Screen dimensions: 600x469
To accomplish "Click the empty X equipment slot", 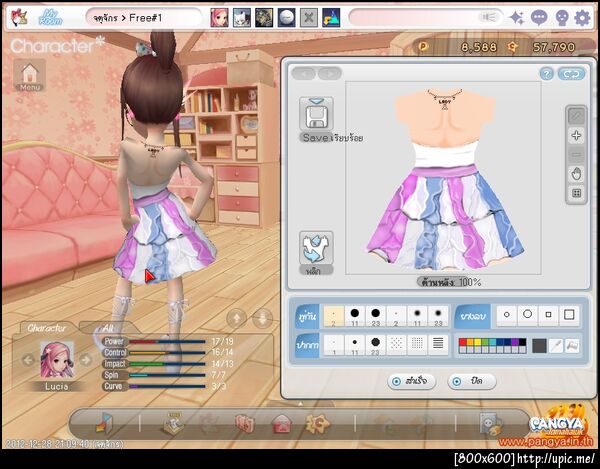I will (309, 18).
